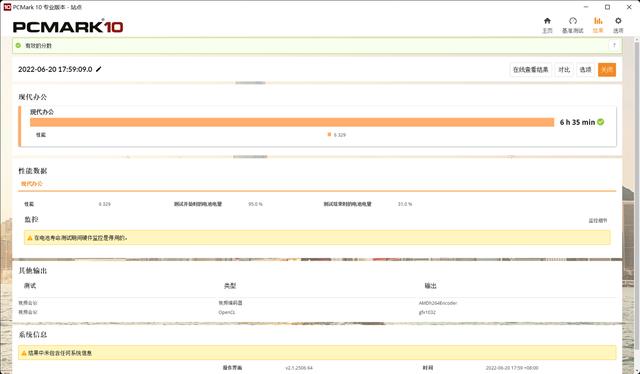
Task: Click warning icon in system info notice
Action: [x=24, y=353]
